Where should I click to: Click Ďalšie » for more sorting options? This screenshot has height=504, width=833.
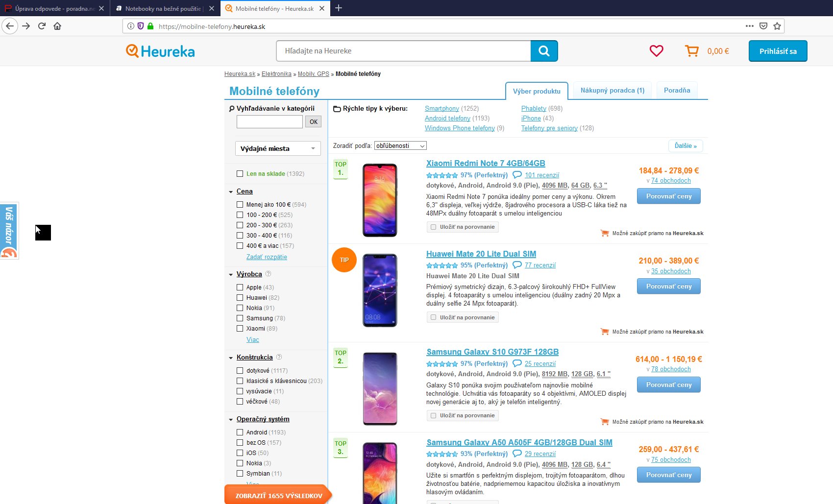[x=686, y=145]
